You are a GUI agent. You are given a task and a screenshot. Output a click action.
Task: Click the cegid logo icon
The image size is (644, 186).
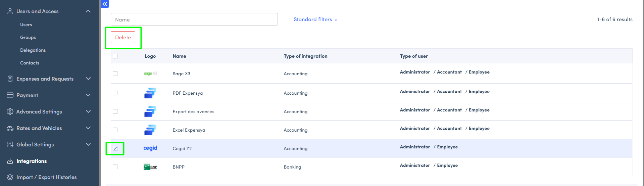pyautogui.click(x=150, y=148)
